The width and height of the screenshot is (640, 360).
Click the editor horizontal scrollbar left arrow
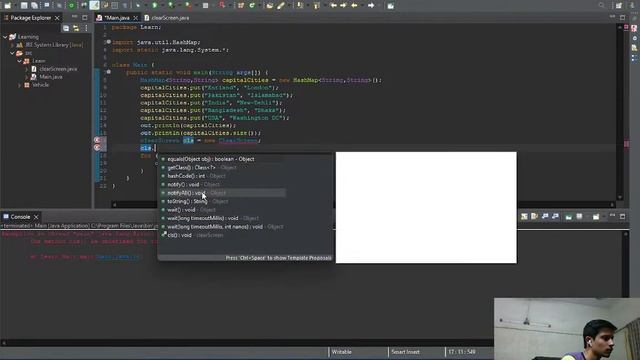coord(115,204)
